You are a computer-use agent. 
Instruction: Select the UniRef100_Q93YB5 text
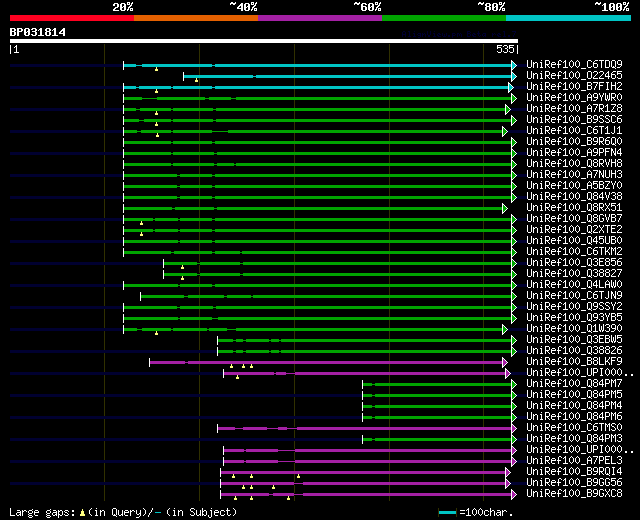(574, 318)
